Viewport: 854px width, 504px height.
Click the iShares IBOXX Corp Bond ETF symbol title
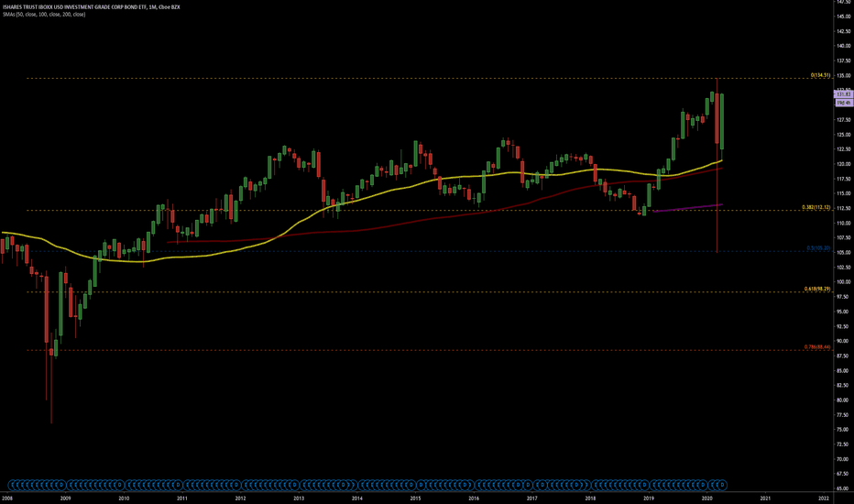click(91, 7)
